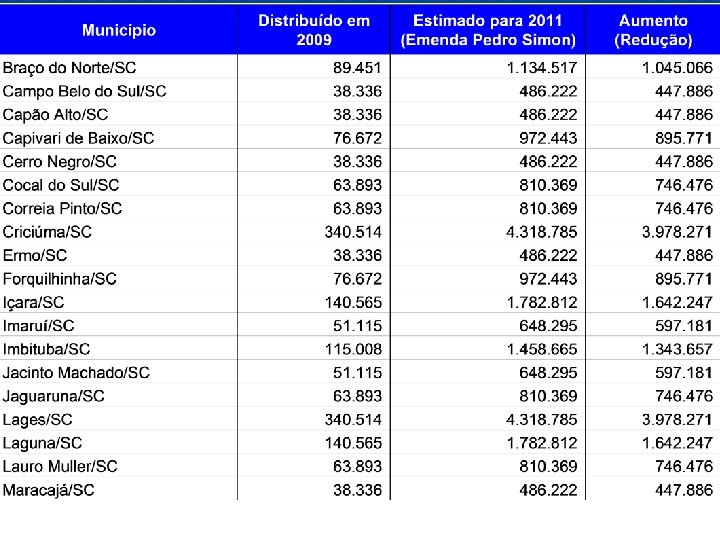The width and height of the screenshot is (720, 540).
Task: Select the Cocal do Sul/SC row
Action: pos(360,185)
